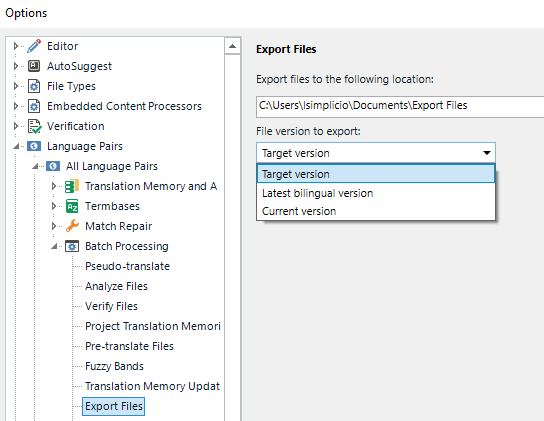The image size is (544, 421).
Task: Click the All Language Pairs icon
Action: 53,166
